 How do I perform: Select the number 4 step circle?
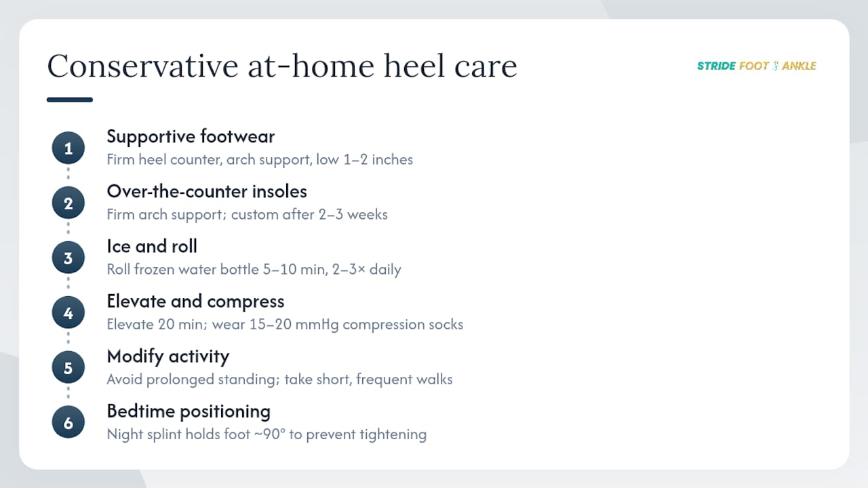click(x=68, y=312)
